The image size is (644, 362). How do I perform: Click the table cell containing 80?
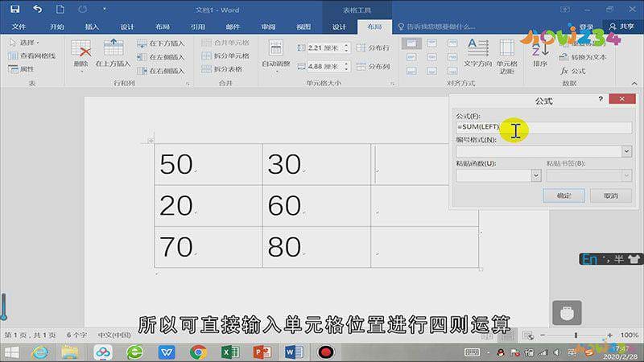[x=316, y=247]
